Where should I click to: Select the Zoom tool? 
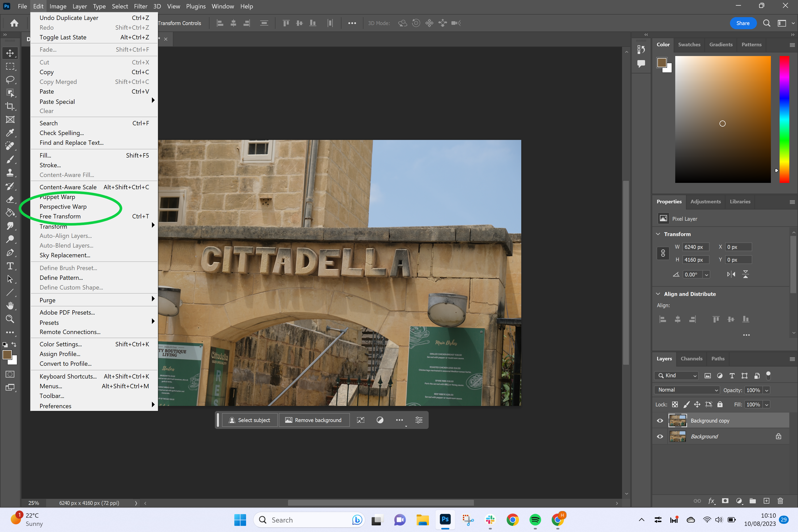(10, 319)
